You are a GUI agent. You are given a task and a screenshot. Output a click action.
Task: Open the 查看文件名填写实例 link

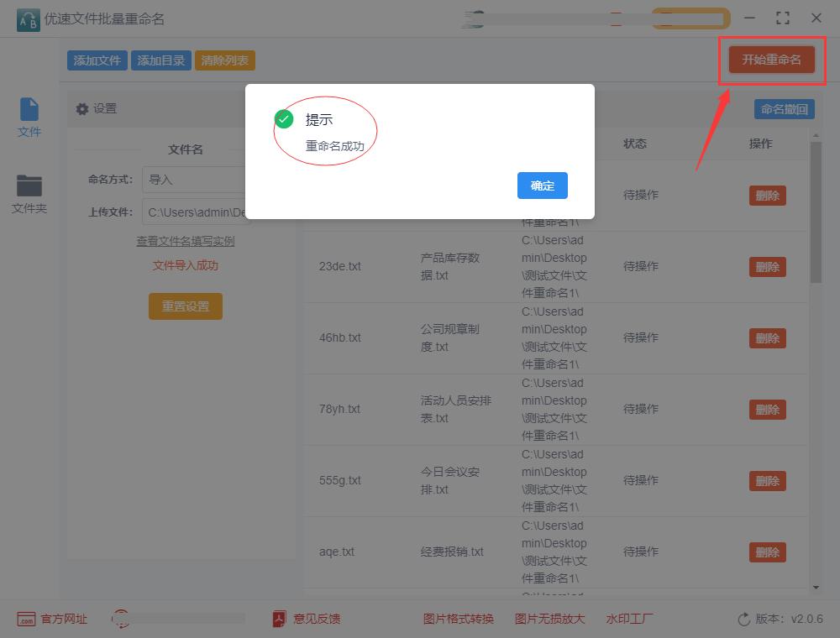point(185,242)
